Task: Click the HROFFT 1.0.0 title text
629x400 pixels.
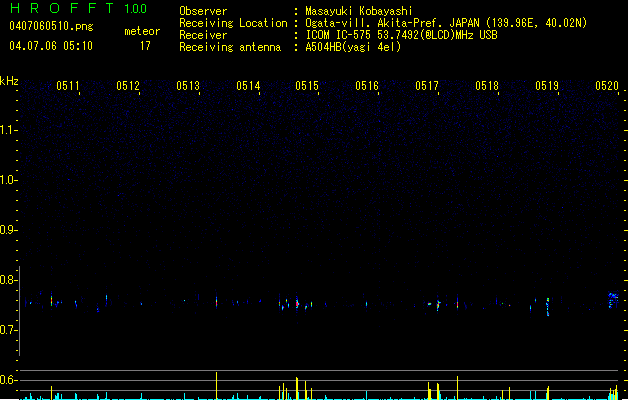Action: (78, 8)
